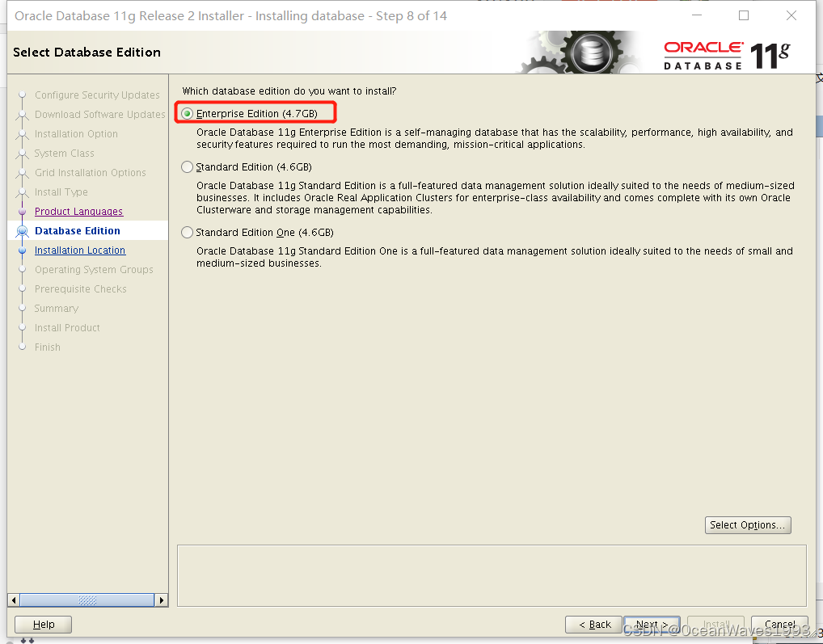The height and width of the screenshot is (644, 823).
Task: Click the sidebar horizontal scrollbar thumb
Action: pos(87,600)
